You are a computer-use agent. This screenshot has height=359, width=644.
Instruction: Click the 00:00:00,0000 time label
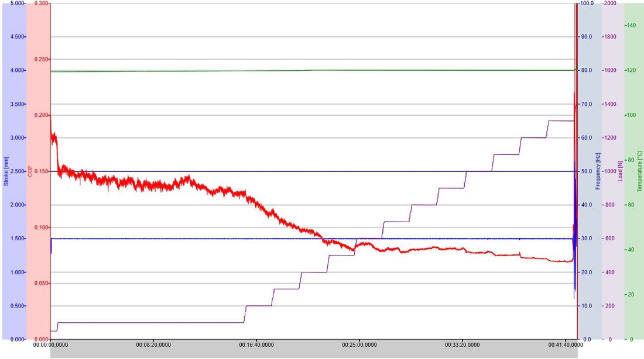[x=51, y=345]
